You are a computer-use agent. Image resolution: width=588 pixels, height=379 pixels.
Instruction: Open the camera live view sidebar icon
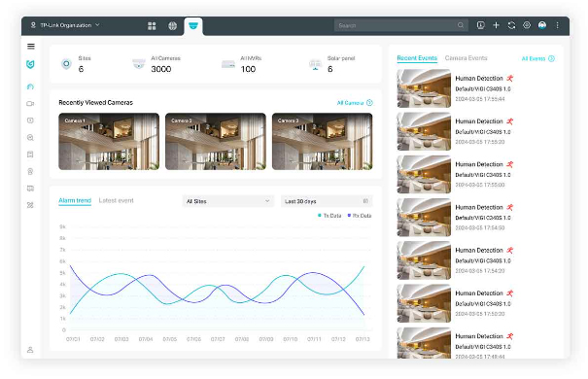point(30,103)
